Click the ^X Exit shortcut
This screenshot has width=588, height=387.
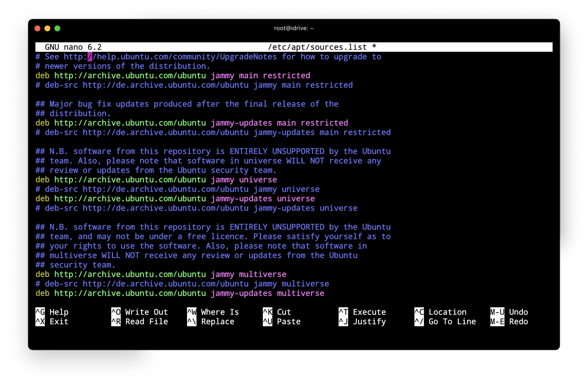click(52, 321)
